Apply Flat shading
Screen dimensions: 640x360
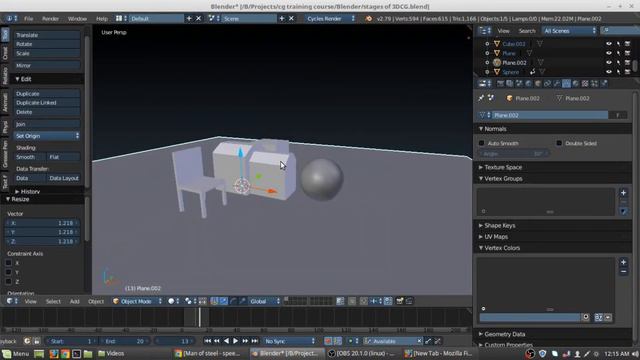click(x=63, y=157)
